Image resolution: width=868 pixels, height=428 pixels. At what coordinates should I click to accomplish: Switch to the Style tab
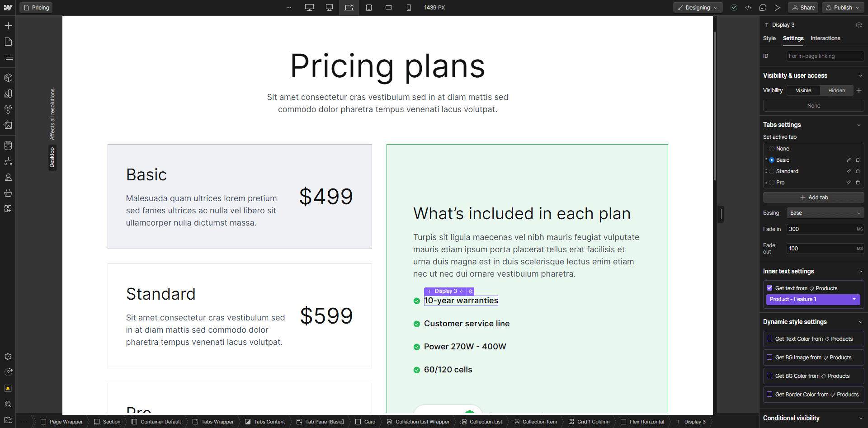[769, 38]
